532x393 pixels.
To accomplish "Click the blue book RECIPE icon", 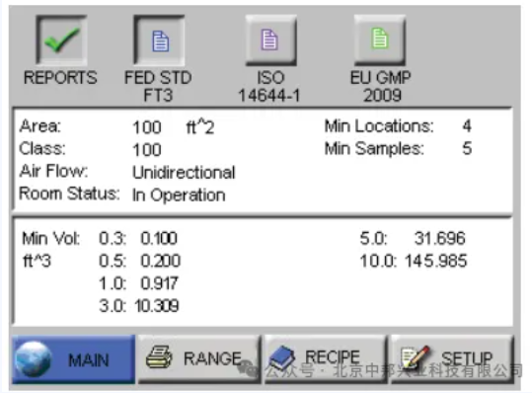I will (281, 358).
